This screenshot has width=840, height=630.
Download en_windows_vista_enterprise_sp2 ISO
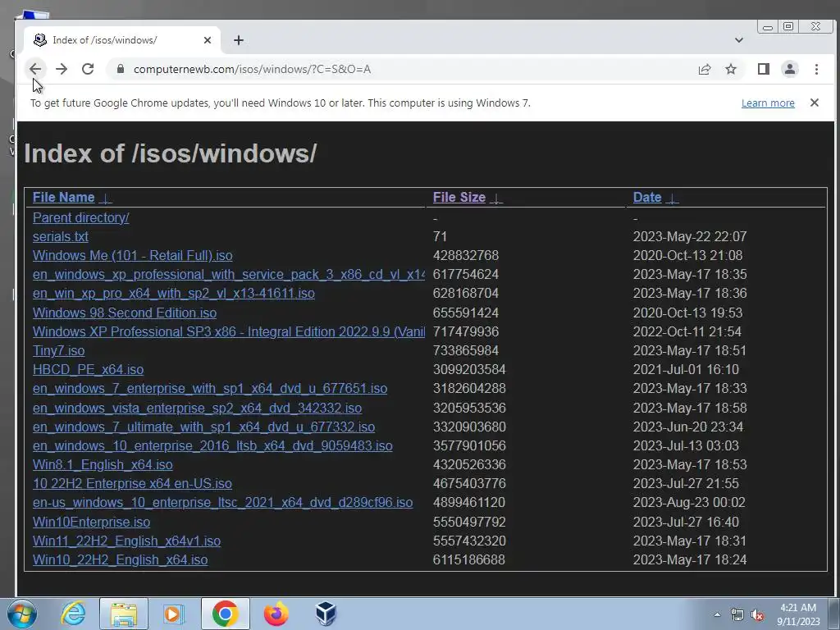tap(197, 408)
